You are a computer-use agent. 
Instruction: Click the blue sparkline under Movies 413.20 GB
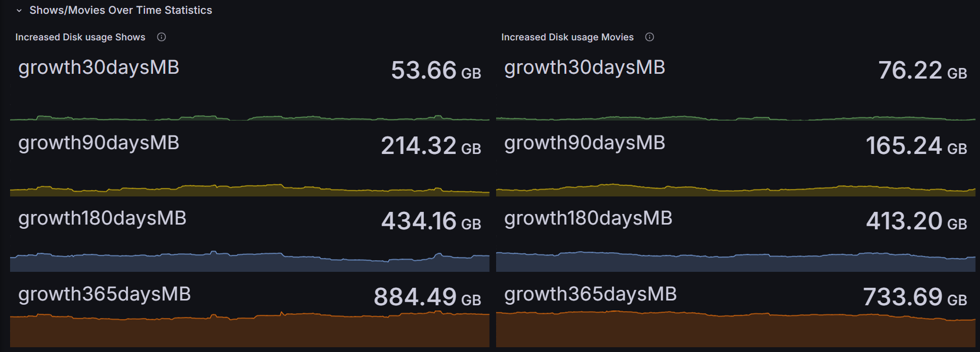pos(736,262)
